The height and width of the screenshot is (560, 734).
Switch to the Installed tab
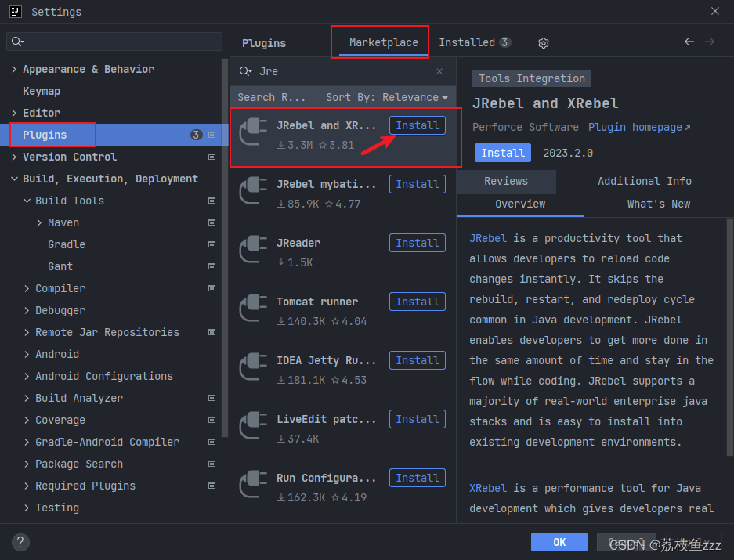coord(475,42)
